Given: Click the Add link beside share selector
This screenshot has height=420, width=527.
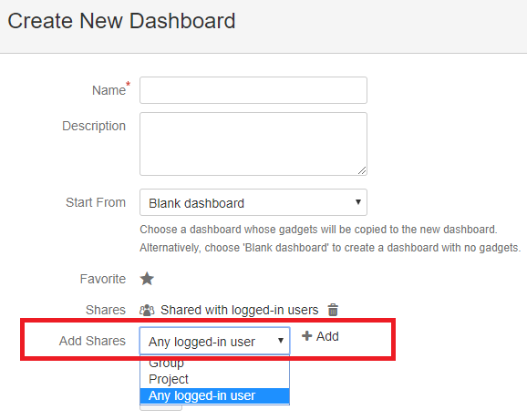Looking at the screenshot, I should [320, 336].
